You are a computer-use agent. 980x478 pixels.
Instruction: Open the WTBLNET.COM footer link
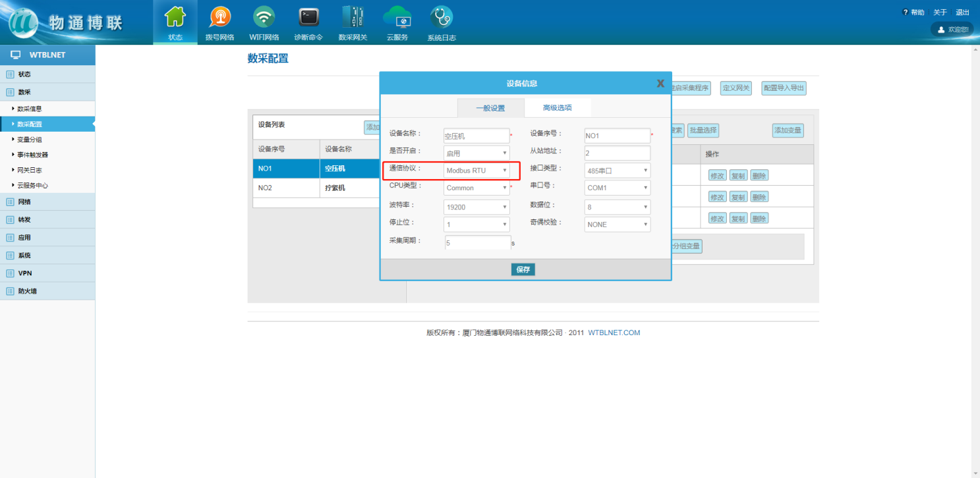pyautogui.click(x=614, y=333)
